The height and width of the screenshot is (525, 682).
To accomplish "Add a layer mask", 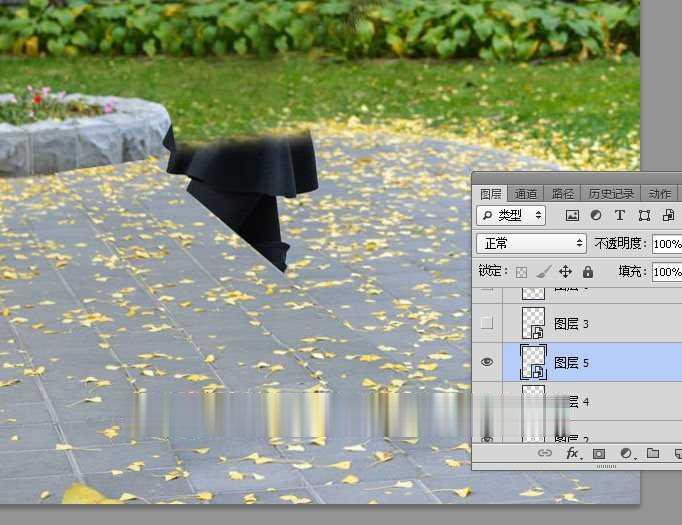I will (x=599, y=454).
